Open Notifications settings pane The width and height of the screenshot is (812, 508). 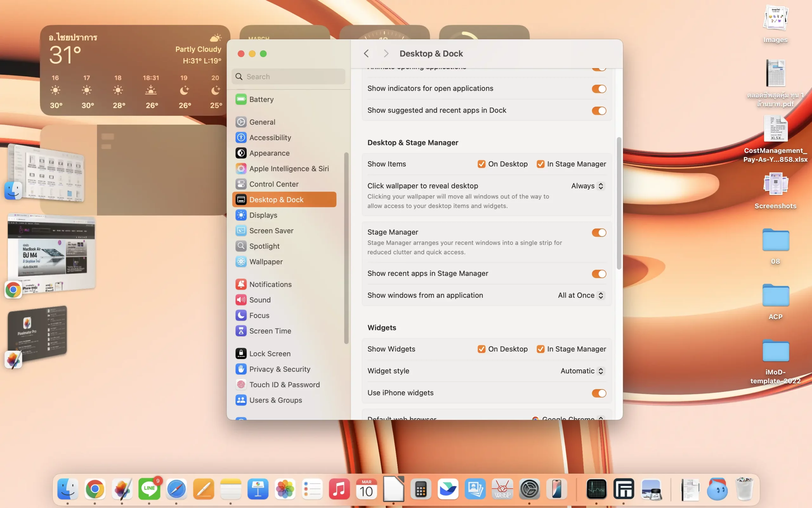[270, 284]
